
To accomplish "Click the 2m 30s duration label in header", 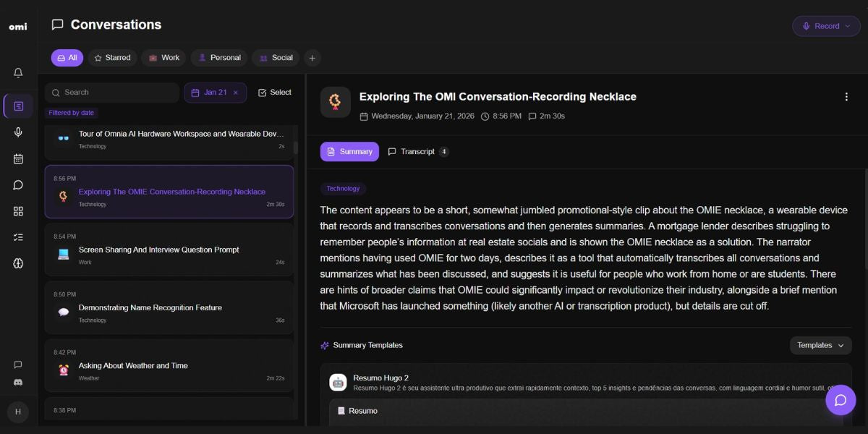I will pyautogui.click(x=552, y=116).
